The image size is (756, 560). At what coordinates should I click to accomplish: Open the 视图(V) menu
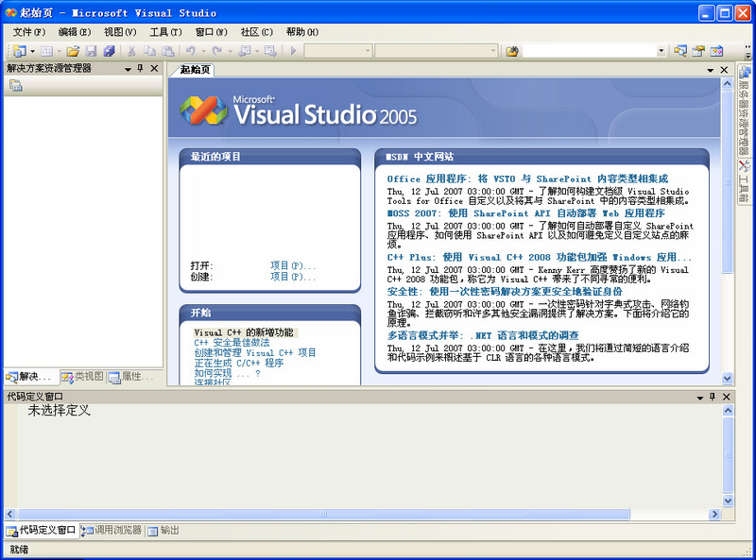tap(120, 32)
